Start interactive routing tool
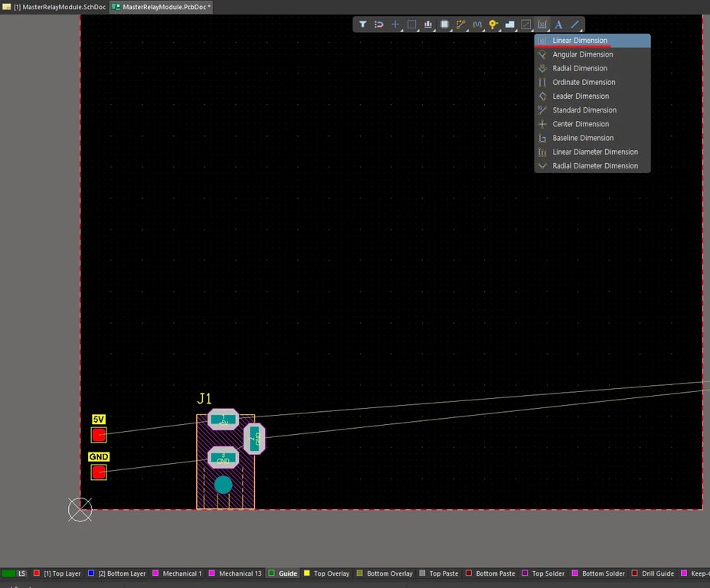The width and height of the screenshot is (710, 588). coord(461,24)
